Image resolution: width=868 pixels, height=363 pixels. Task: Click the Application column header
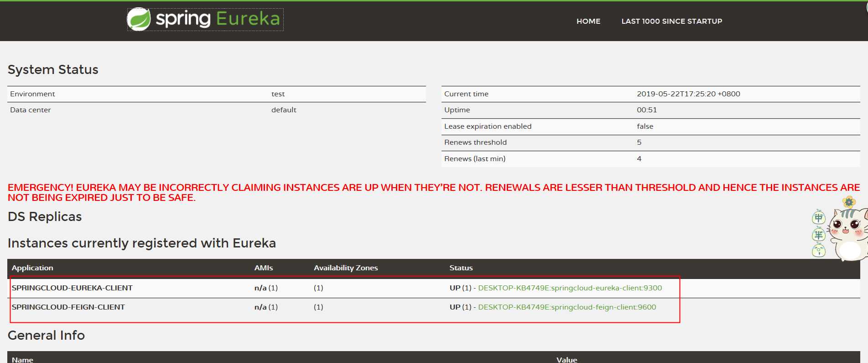click(x=32, y=268)
